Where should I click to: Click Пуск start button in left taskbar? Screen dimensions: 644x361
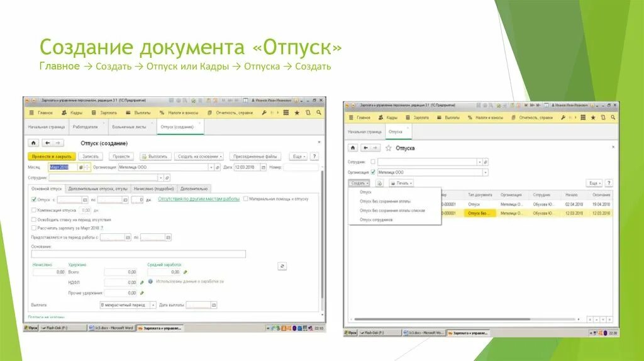(31, 328)
